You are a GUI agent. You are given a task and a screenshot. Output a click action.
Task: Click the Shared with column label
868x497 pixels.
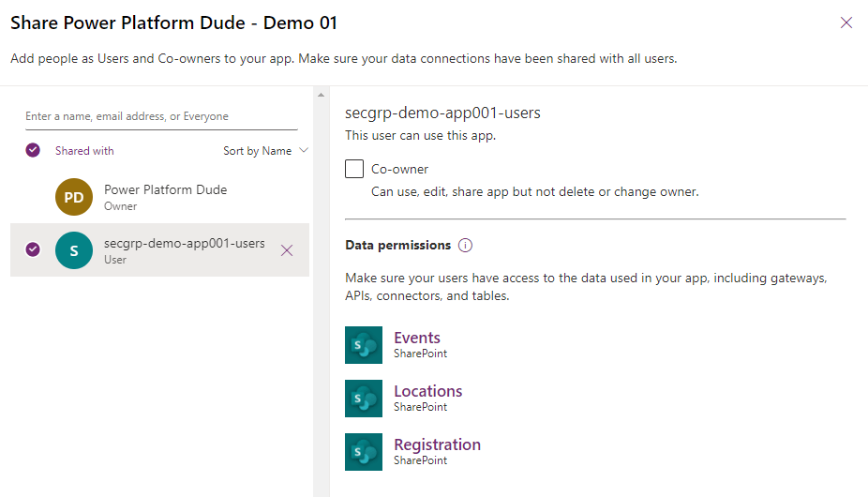click(x=84, y=151)
